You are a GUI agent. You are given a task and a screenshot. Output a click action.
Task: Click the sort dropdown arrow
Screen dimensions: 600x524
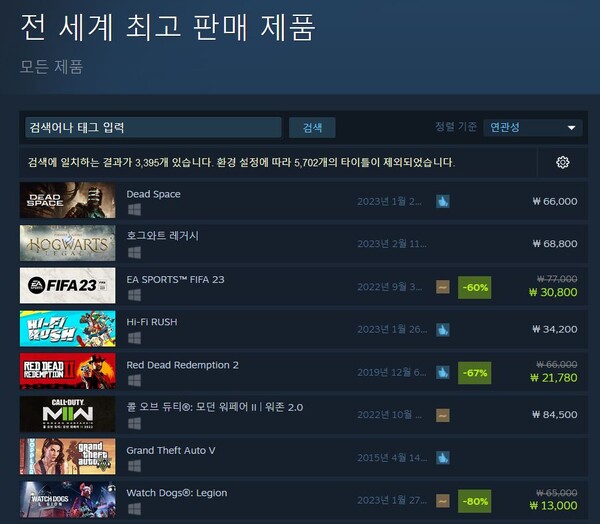571,128
